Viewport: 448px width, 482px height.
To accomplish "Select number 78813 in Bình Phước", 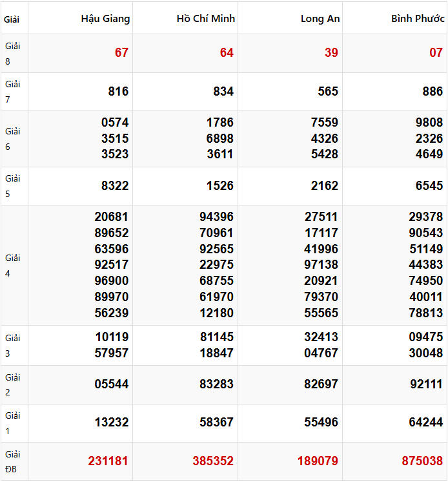I will (426, 313).
